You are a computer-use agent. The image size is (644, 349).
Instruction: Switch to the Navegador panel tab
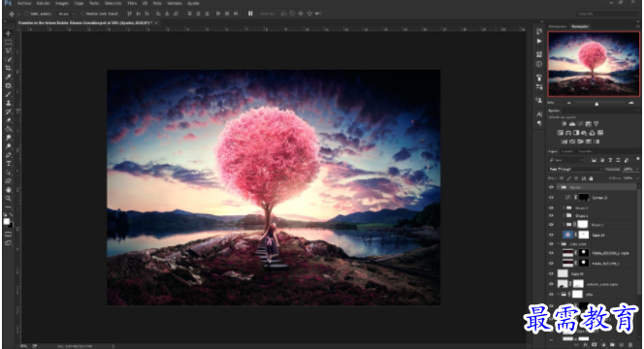580,26
